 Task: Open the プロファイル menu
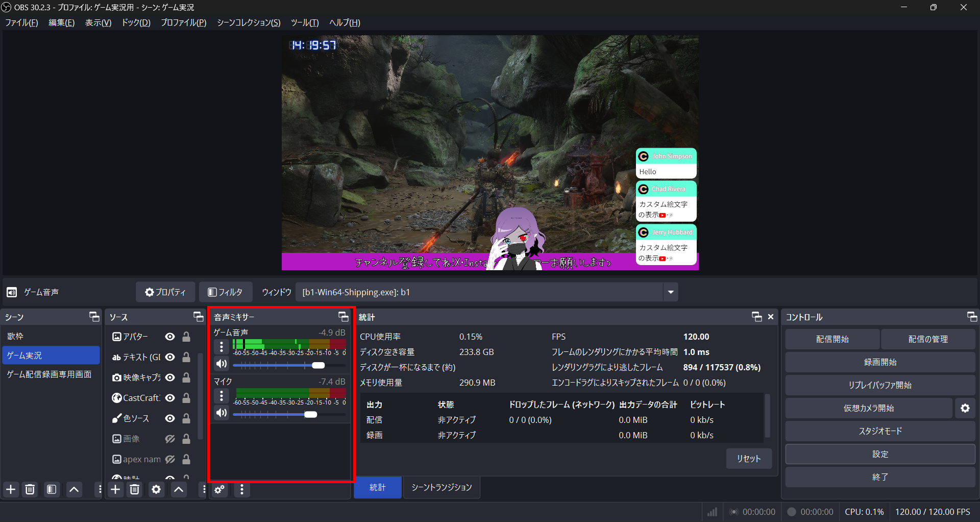tap(184, 22)
